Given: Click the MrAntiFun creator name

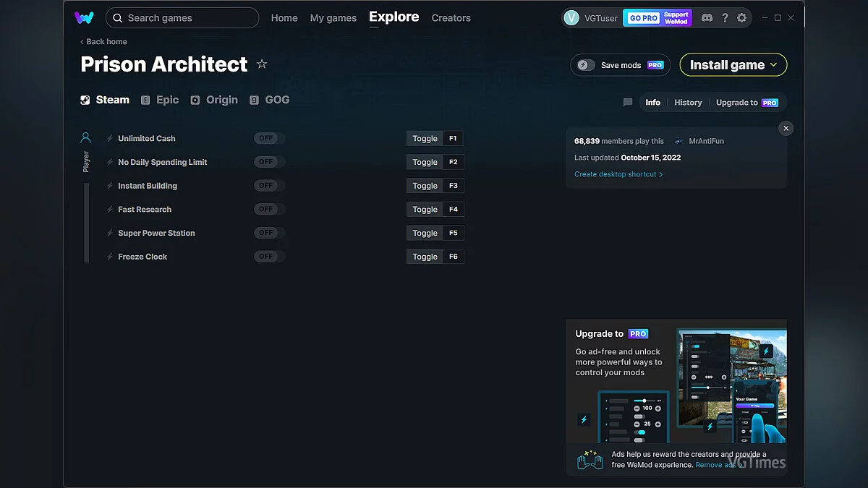Looking at the screenshot, I should 707,142.
